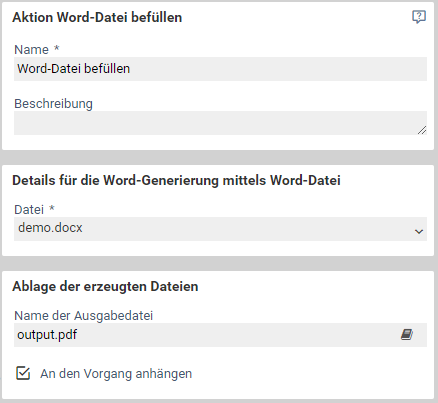The height and width of the screenshot is (403, 438).
Task: Click the book icon in output filename field
Action: point(407,334)
